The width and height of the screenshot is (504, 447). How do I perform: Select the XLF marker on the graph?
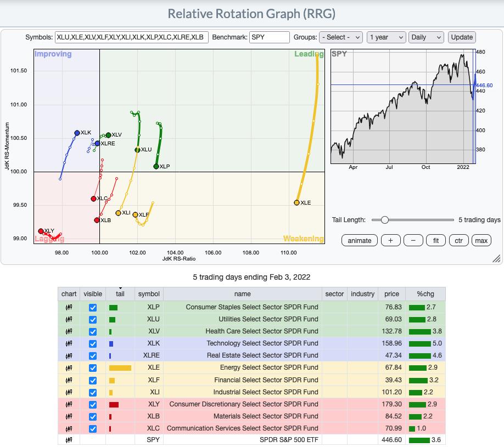click(x=135, y=214)
